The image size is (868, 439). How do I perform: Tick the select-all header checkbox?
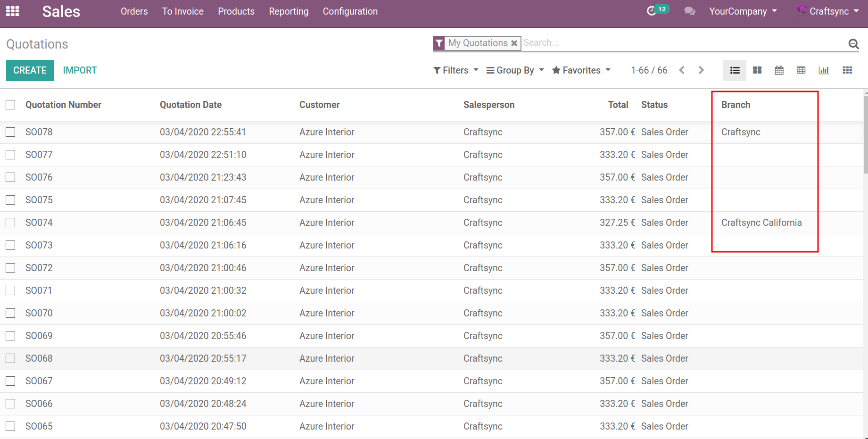click(10, 105)
